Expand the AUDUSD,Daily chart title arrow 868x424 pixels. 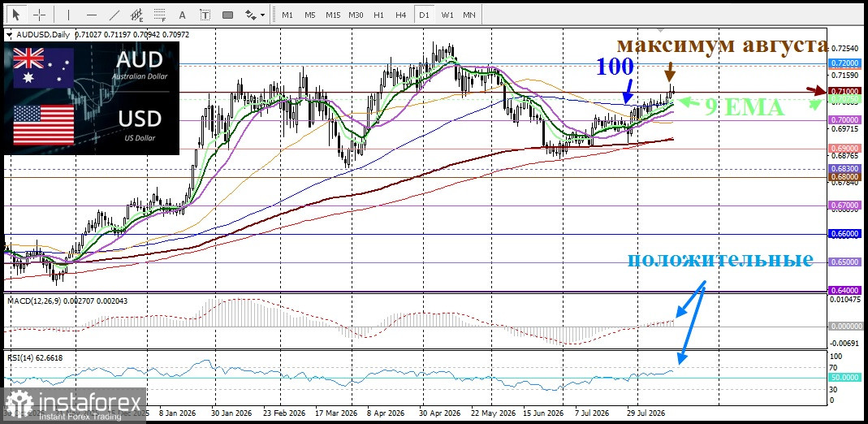(10, 35)
